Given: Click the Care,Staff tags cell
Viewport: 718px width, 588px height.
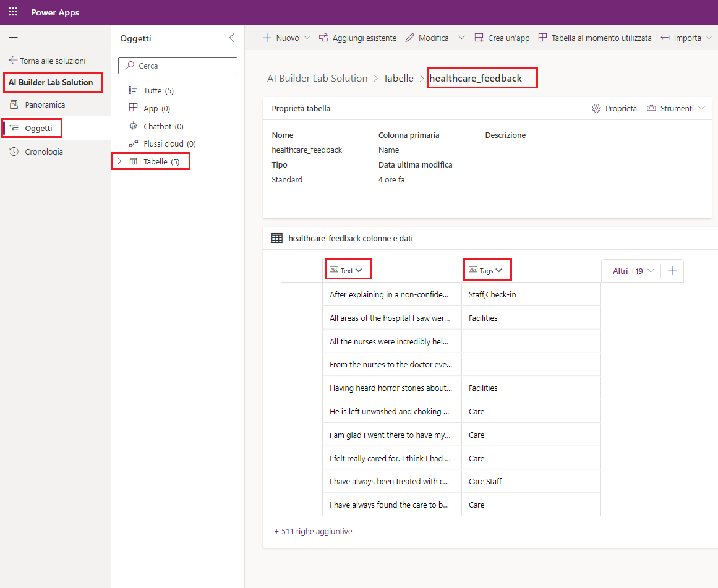Looking at the screenshot, I should (531, 481).
